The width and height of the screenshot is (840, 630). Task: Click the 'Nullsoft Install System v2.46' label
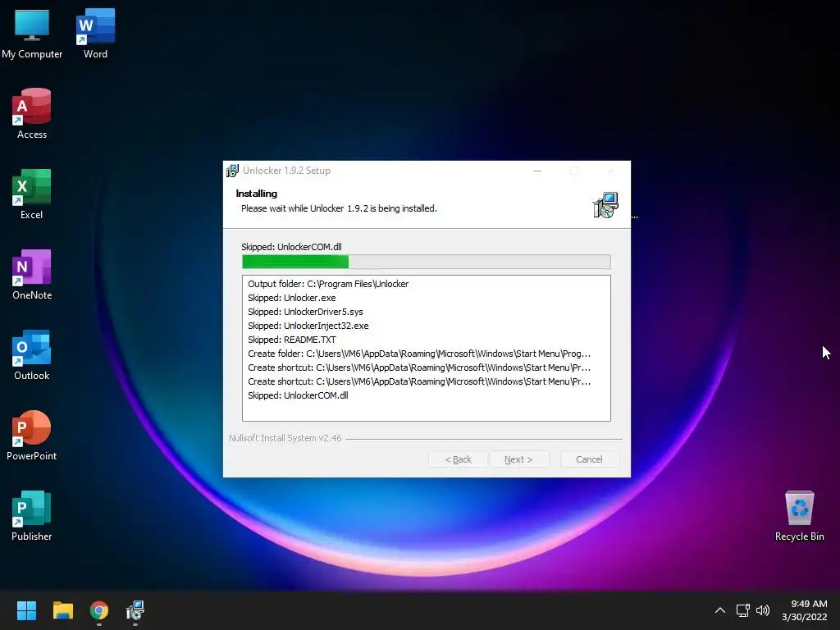[x=285, y=438]
